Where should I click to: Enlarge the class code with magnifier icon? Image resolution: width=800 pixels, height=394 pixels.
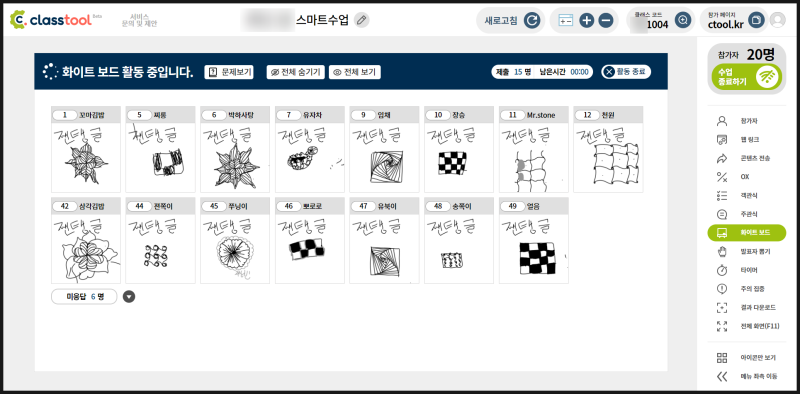[x=683, y=20]
